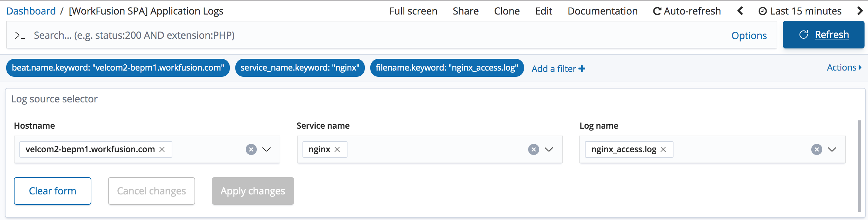Open Auto-refresh settings
The width and height of the screenshot is (868, 220).
[687, 11]
